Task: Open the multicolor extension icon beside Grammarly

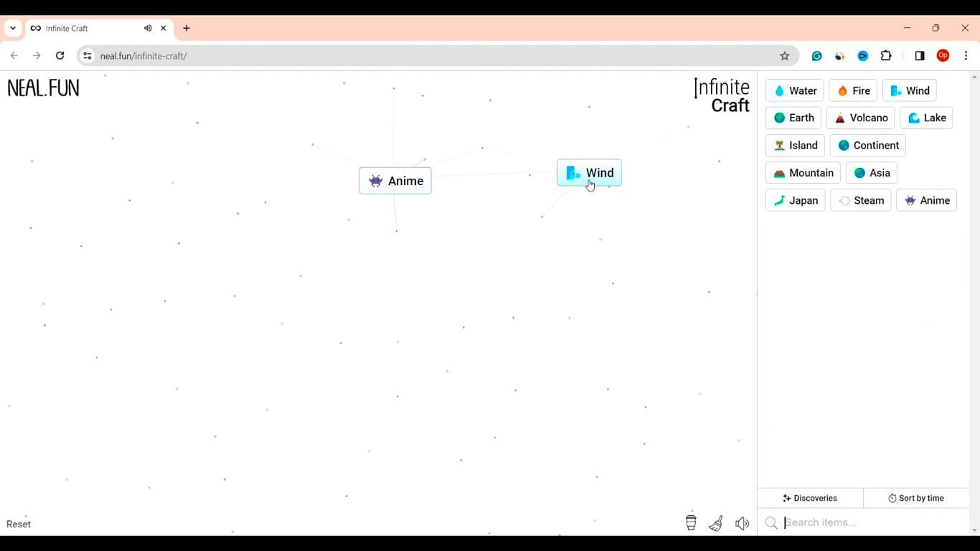Action: [839, 55]
